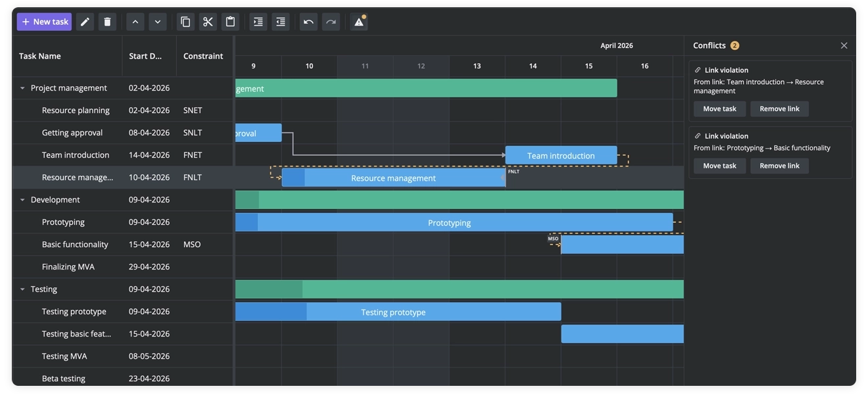Select the Testing basic features row

123,334
